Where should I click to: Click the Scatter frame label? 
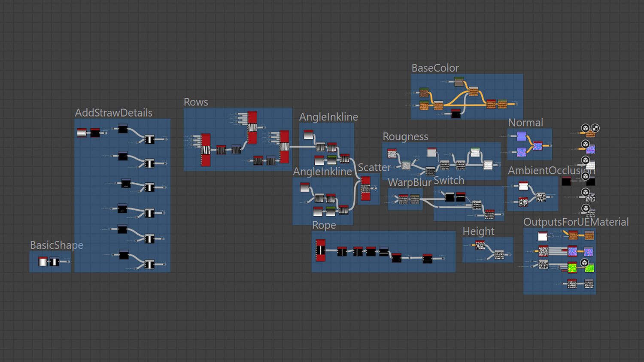[x=374, y=167]
